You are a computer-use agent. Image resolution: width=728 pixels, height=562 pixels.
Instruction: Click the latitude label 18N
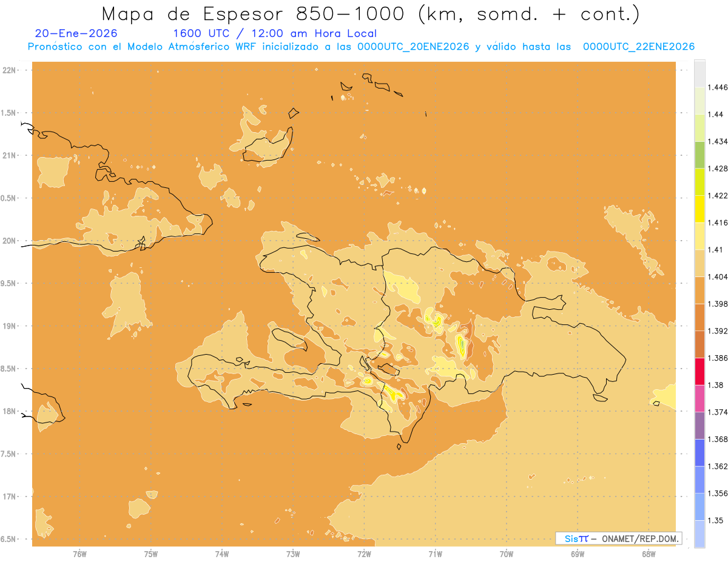coord(9,412)
